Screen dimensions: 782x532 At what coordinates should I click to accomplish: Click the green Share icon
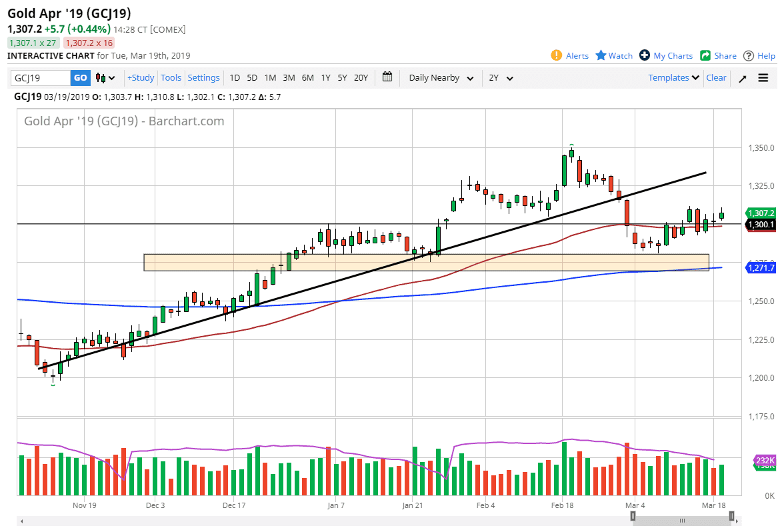pos(705,55)
